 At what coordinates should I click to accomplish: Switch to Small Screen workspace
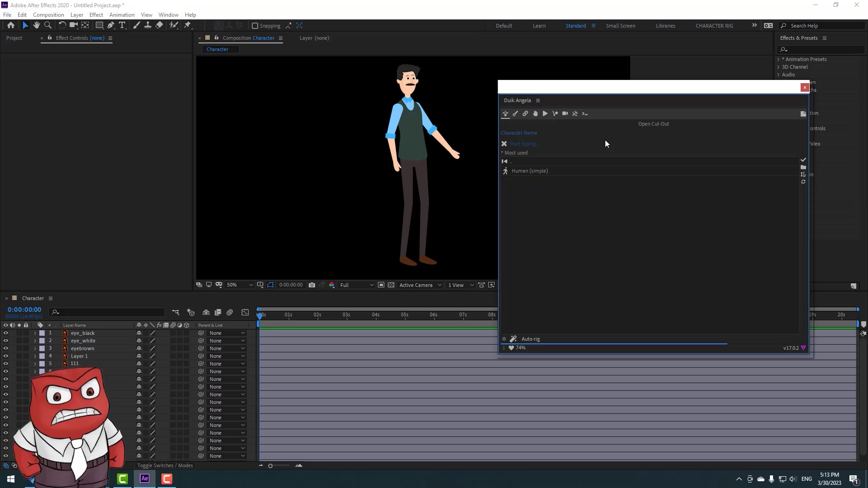pos(620,26)
